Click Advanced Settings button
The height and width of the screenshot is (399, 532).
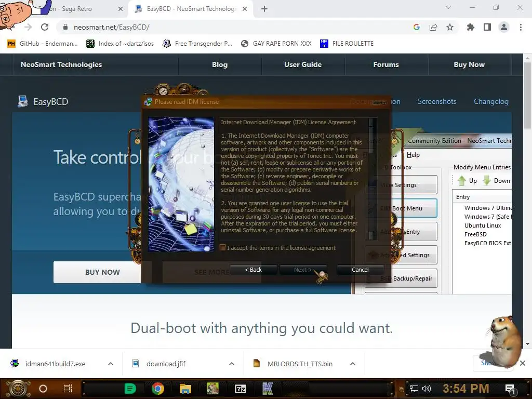(401, 255)
